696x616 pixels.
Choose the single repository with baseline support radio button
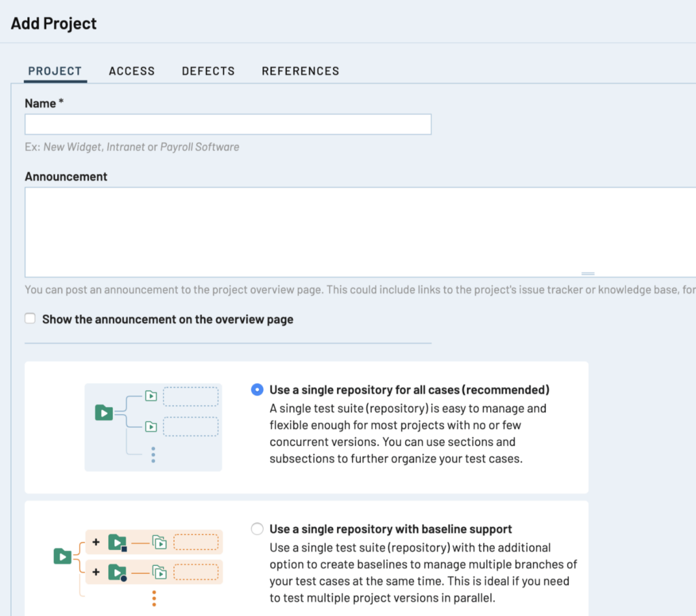pos(257,529)
